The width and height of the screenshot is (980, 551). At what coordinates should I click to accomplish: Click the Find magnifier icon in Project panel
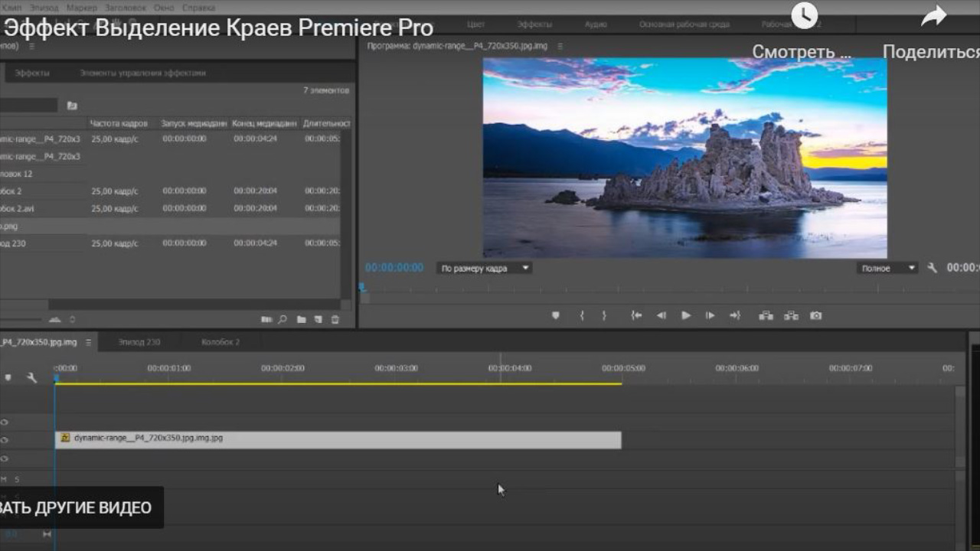tap(283, 319)
